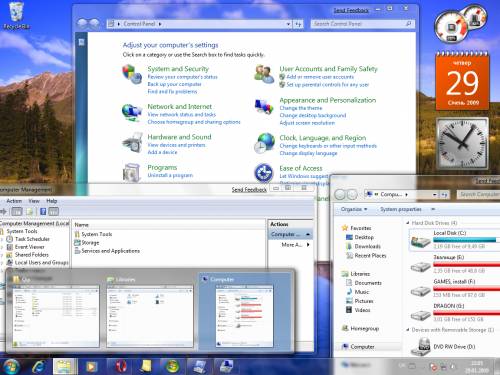Click the Hardware and Sound printer icon

point(132,143)
